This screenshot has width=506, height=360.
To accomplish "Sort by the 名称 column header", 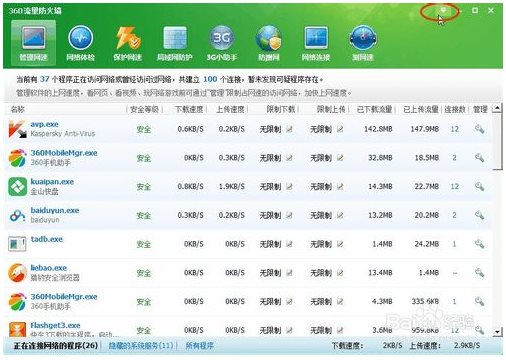I will point(18,109).
